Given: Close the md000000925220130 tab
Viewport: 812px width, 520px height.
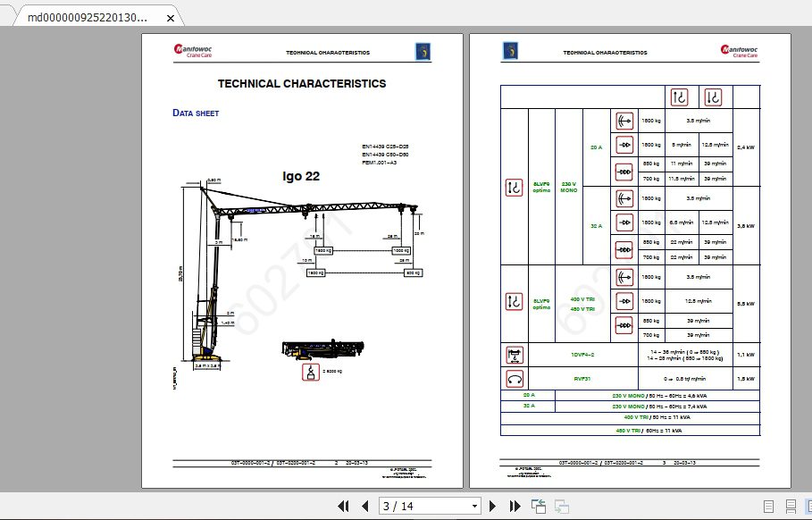Looking at the screenshot, I should pyautogui.click(x=170, y=16).
